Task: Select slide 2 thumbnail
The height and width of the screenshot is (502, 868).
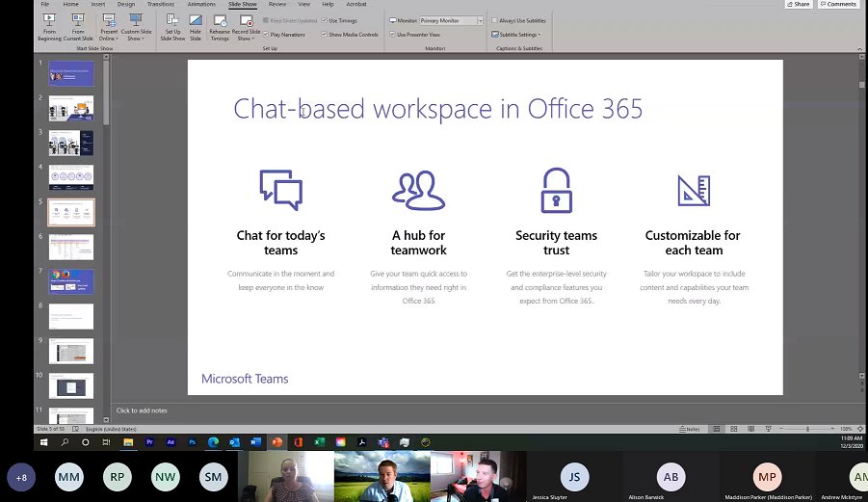Action: coord(71,109)
